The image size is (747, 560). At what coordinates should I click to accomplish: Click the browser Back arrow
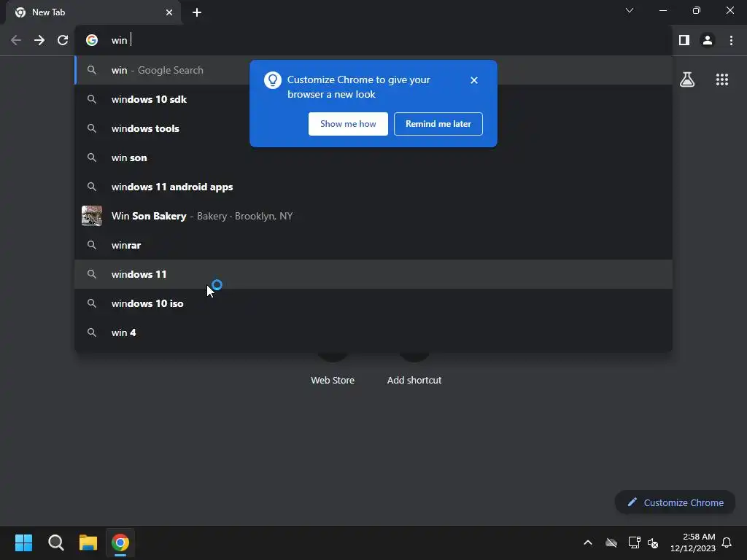[16, 41]
